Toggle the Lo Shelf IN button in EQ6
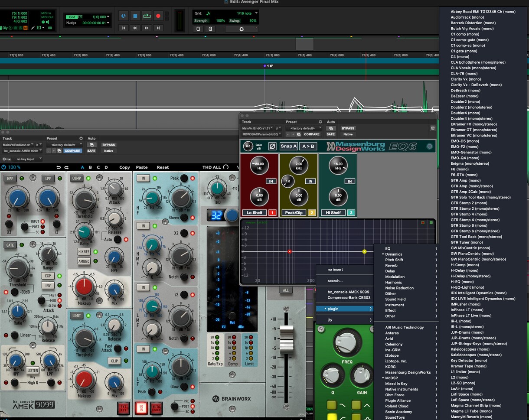529x420 pixels. [x=271, y=181]
